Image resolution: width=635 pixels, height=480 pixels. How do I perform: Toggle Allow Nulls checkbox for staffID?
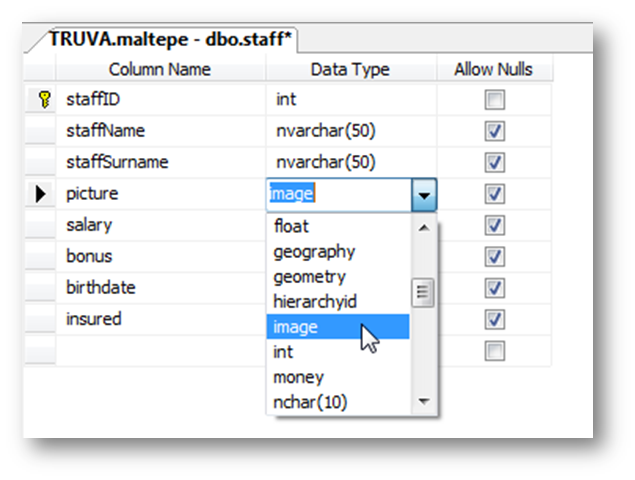click(494, 100)
